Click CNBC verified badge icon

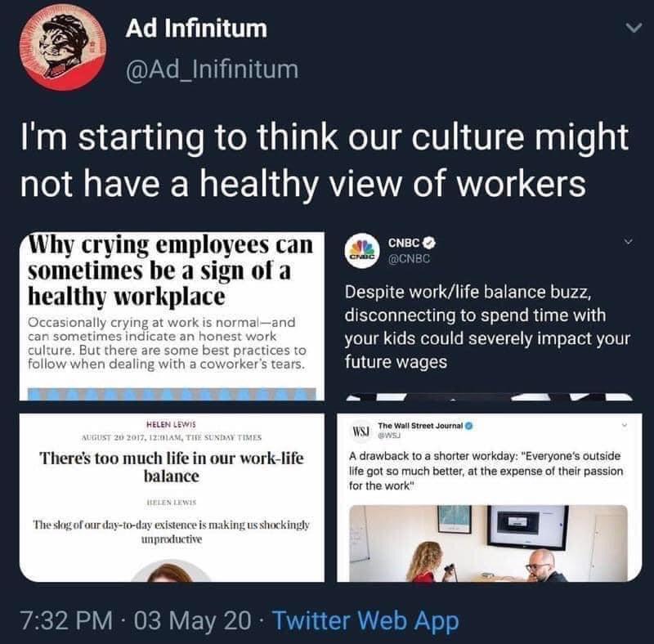[x=430, y=242]
